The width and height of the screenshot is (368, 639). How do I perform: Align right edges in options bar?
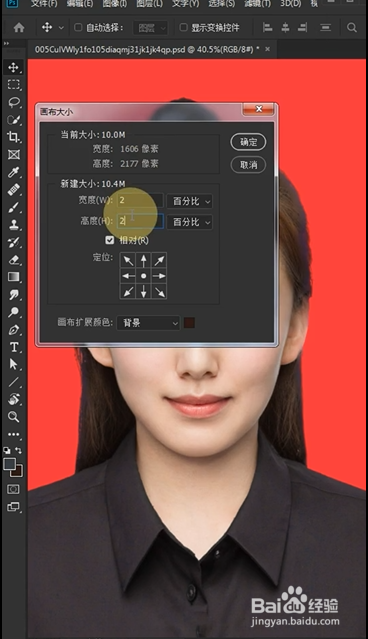tap(303, 28)
